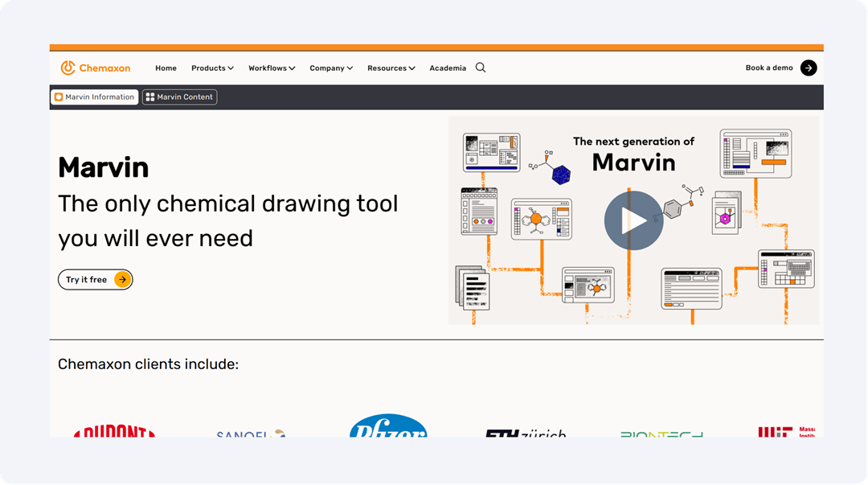Click the Book a demo arrow icon
This screenshot has height=485, width=868.
pos(809,68)
